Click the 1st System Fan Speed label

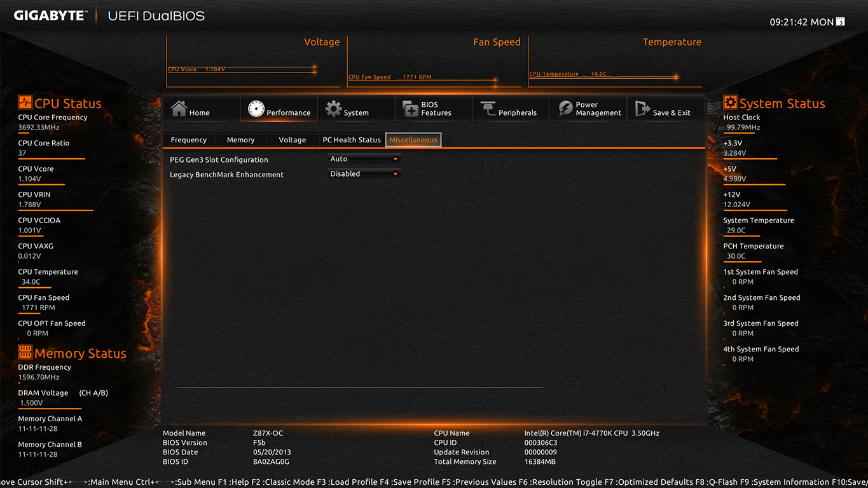(761, 272)
